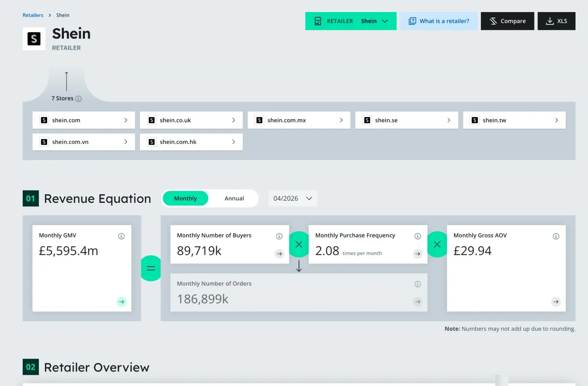Screen dimensions: 588x386
Task: Open Monthly Number of Buyers details arrow
Action: tap(280, 254)
